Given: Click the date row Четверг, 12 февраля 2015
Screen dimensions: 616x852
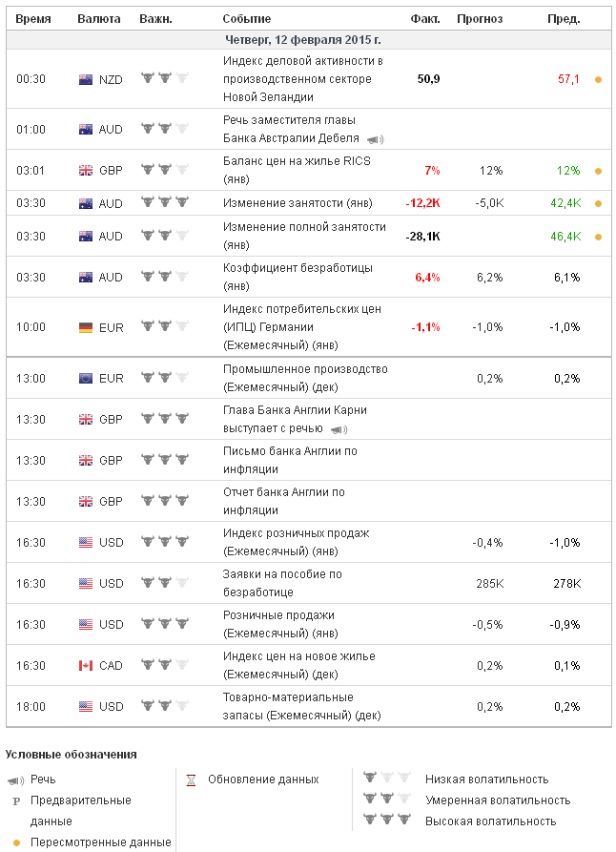Looking at the screenshot, I should pyautogui.click(x=303, y=40).
